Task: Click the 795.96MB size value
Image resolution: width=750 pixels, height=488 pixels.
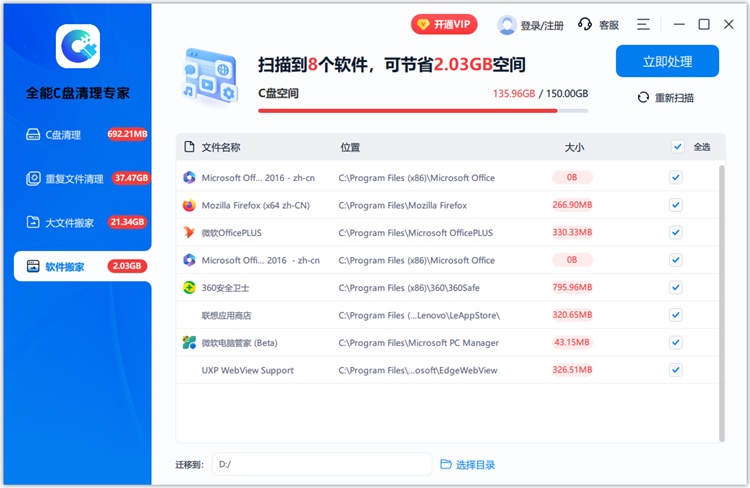Action: coord(572,288)
